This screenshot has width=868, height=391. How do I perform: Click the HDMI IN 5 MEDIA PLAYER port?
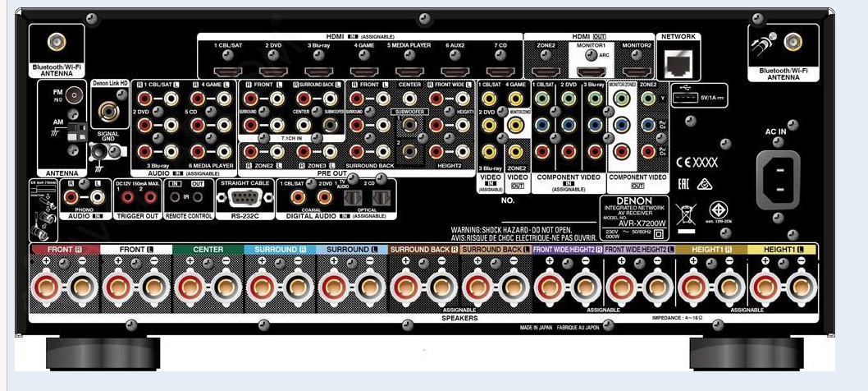tap(409, 71)
